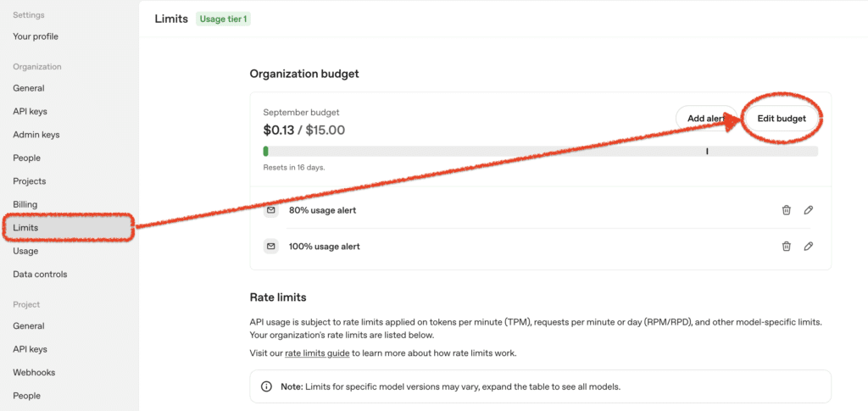Image resolution: width=868 pixels, height=411 pixels.
Task: Click the September budget progress bar
Action: coord(540,151)
